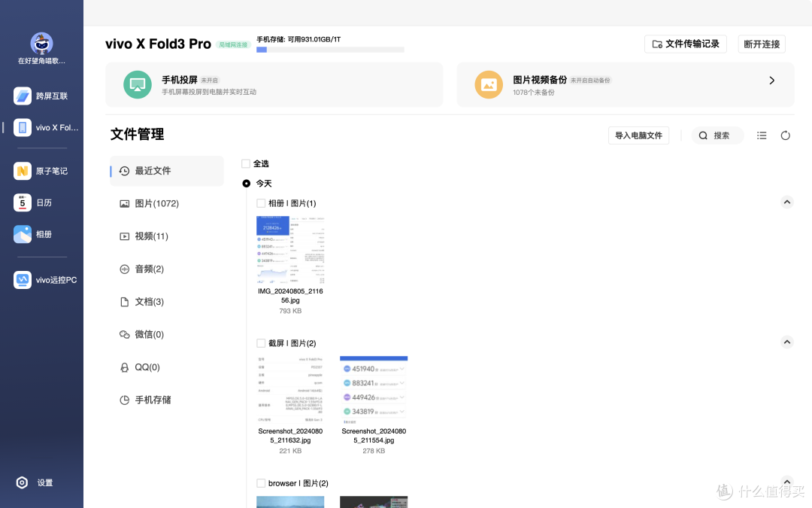Click the 图片视频备份 backup icon

click(x=489, y=84)
